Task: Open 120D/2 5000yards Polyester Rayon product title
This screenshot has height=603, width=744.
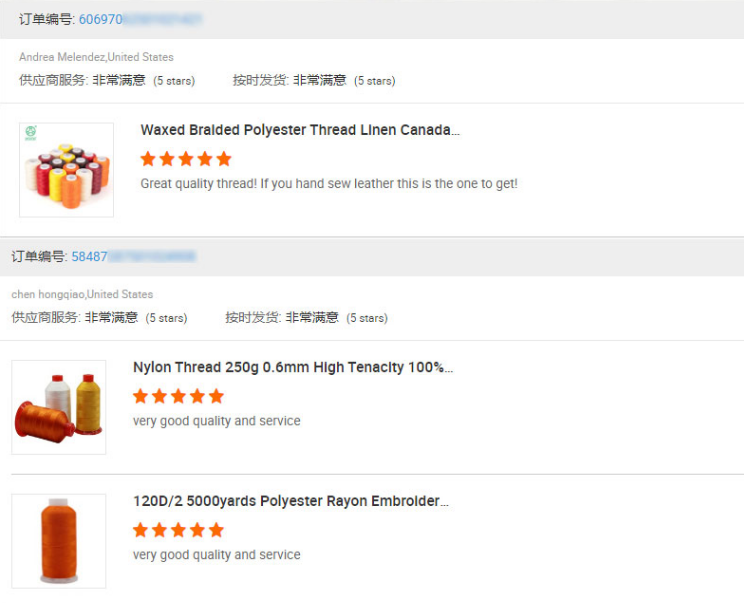Action: (290, 501)
